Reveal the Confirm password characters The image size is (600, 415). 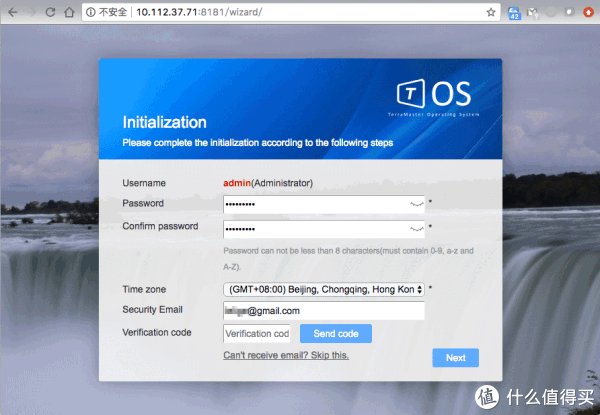pos(416,229)
